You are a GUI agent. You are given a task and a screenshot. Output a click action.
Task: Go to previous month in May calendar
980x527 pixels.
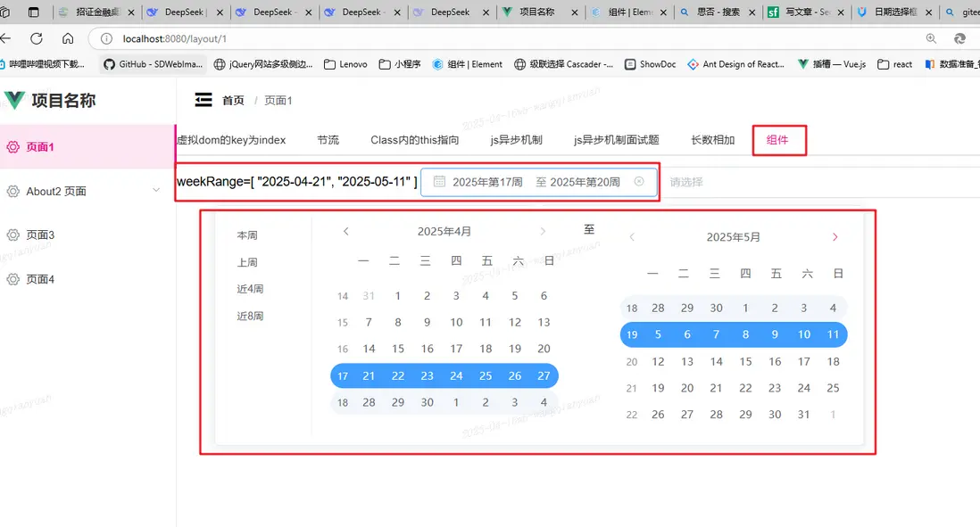point(632,237)
